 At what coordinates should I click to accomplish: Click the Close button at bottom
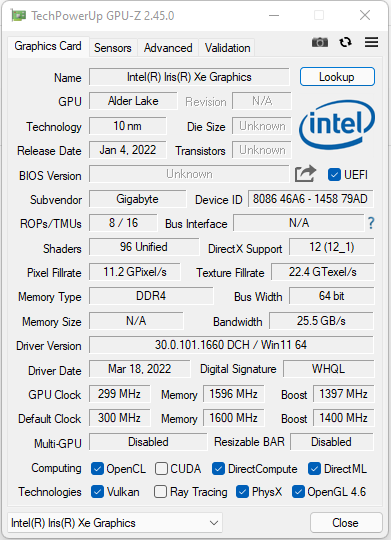pos(346,523)
